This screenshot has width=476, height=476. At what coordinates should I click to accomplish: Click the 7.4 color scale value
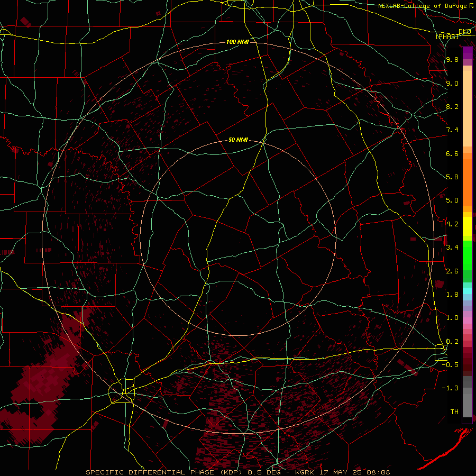(452, 130)
